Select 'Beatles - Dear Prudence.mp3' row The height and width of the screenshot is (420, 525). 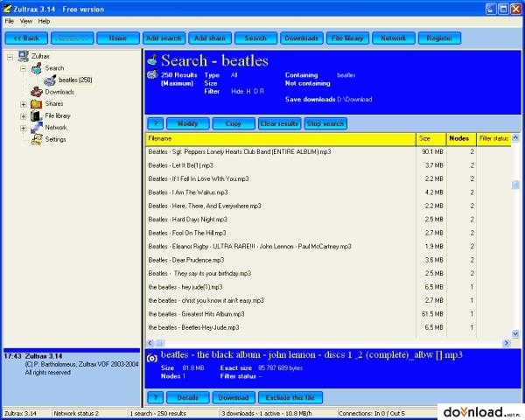328,260
